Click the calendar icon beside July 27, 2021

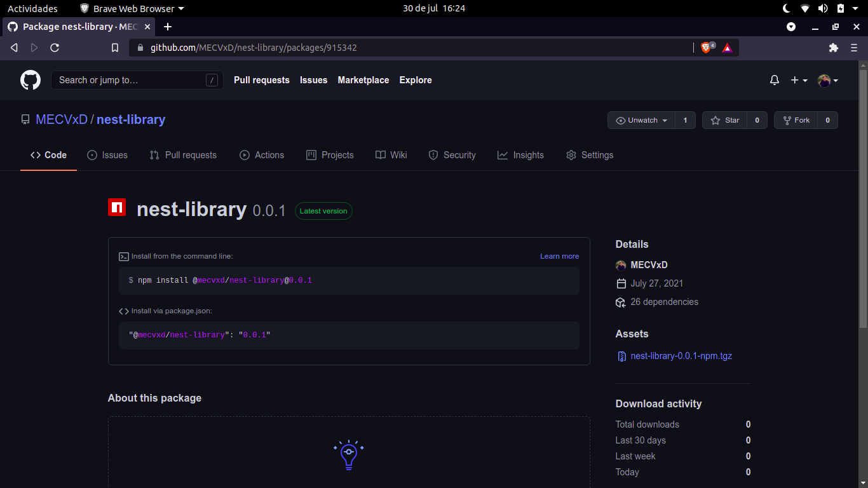click(x=621, y=283)
